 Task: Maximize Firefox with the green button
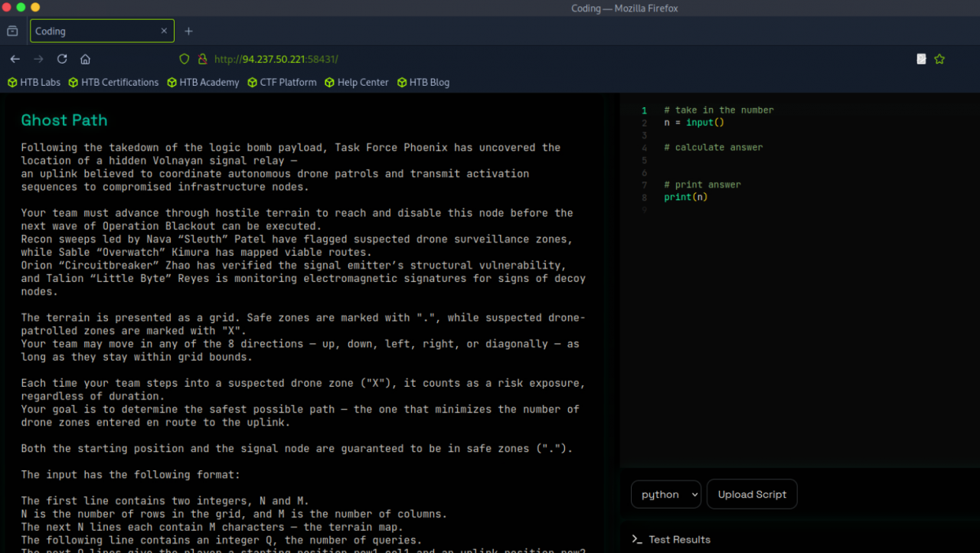(x=21, y=8)
